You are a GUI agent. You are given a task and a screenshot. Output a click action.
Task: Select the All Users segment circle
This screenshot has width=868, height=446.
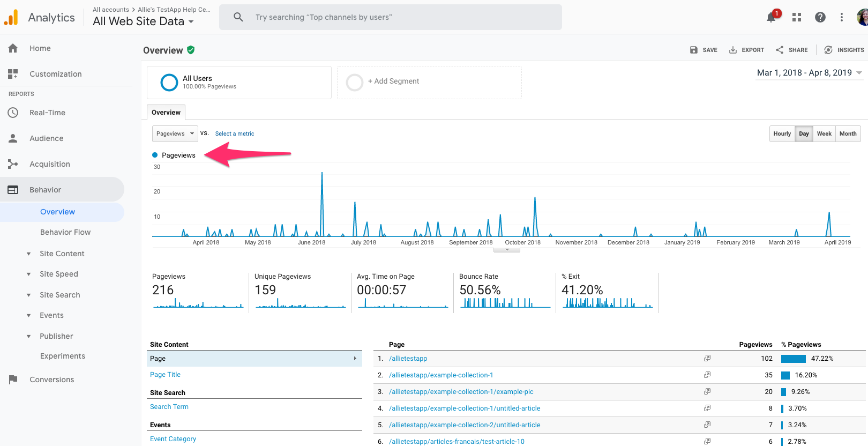pyautogui.click(x=169, y=83)
